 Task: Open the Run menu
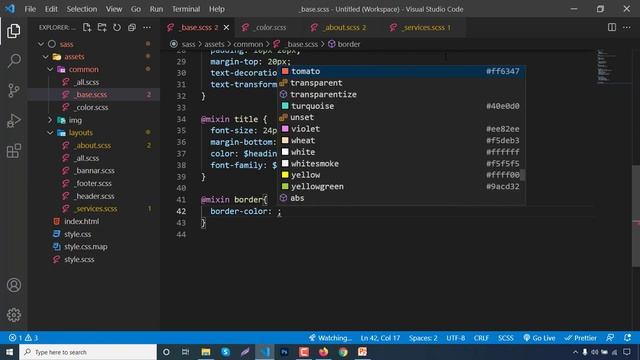(156, 9)
